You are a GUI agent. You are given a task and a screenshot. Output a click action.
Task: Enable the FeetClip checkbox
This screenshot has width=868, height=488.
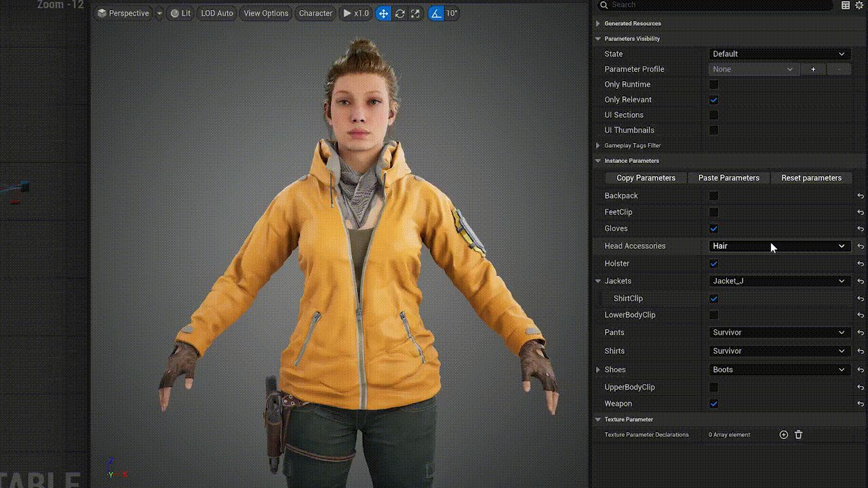tap(713, 212)
